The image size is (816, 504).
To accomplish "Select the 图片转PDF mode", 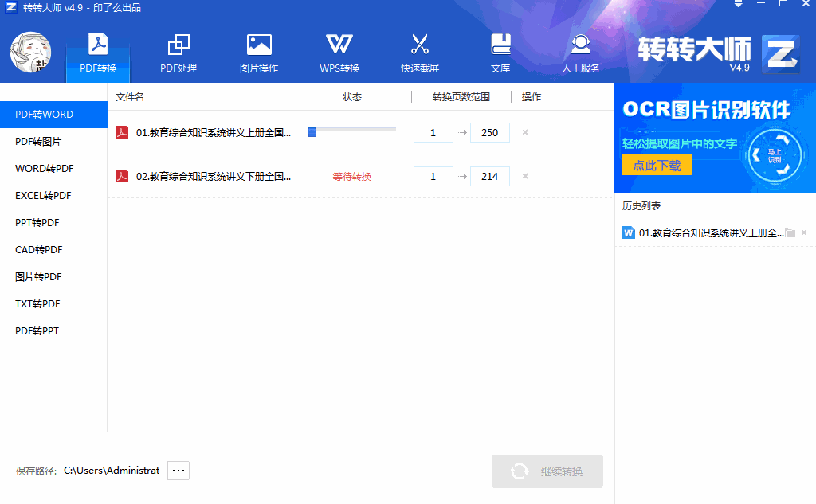I will (x=53, y=277).
